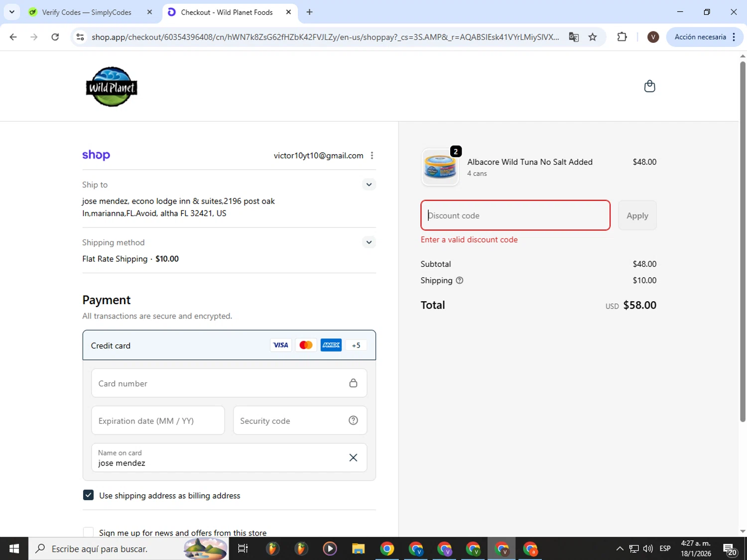Open Task View on taskbar

point(243,549)
